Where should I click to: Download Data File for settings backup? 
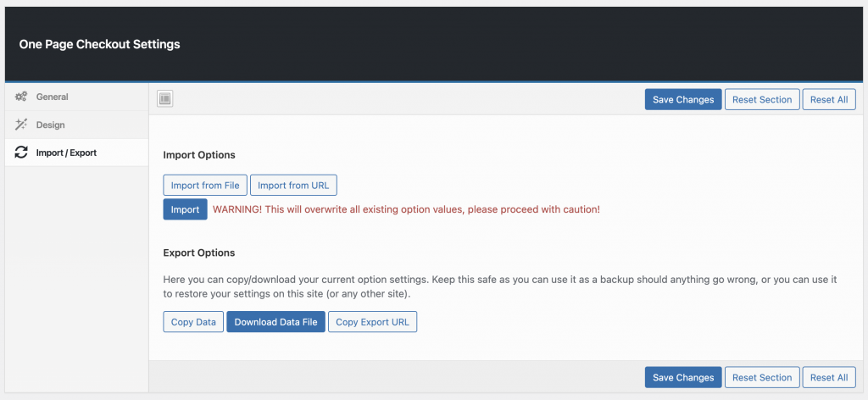pyautogui.click(x=275, y=322)
